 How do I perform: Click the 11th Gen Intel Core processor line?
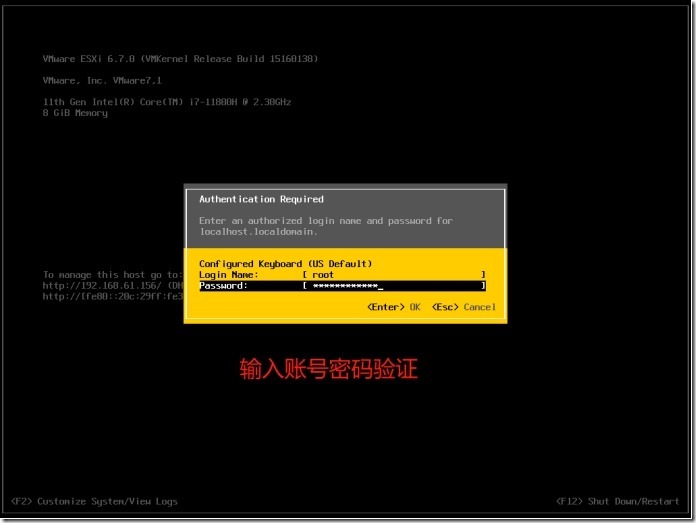[x=167, y=102]
